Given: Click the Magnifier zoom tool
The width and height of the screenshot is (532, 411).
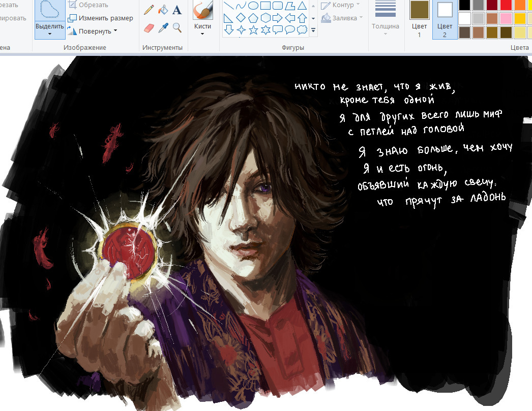Looking at the screenshot, I should click(177, 27).
